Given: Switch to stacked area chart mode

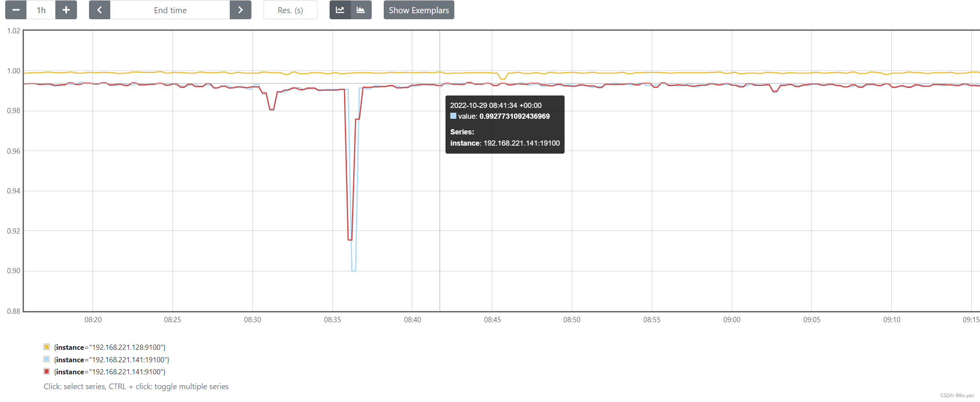Looking at the screenshot, I should tap(361, 10).
